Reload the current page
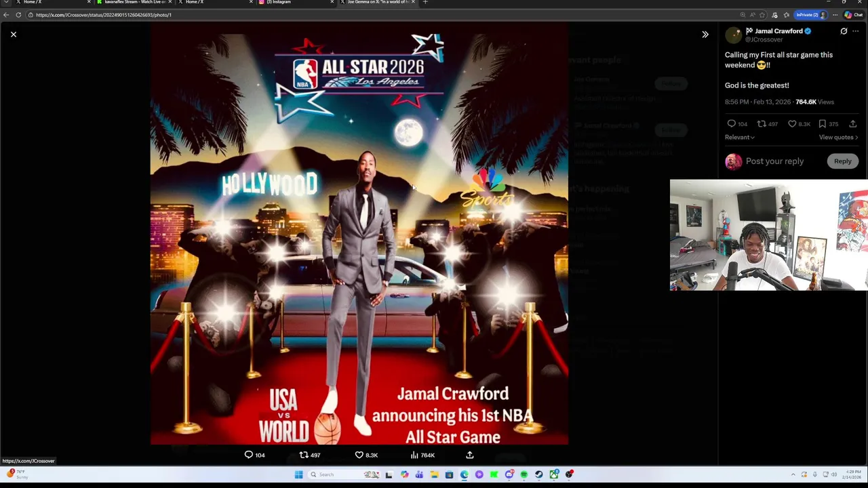Image resolution: width=868 pixels, height=488 pixels. tap(19, 15)
